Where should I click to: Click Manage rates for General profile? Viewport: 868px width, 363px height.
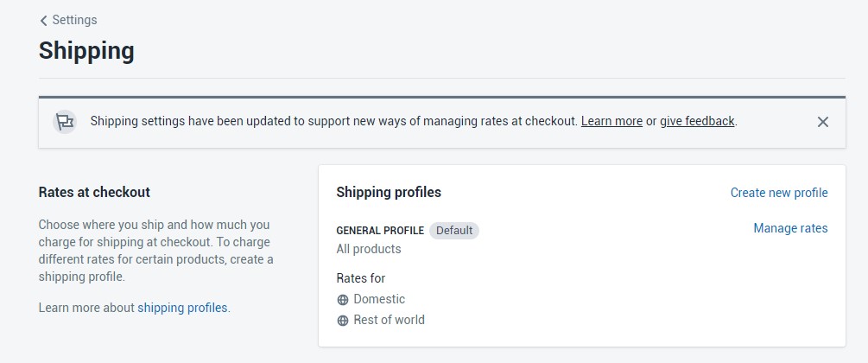pyautogui.click(x=790, y=228)
